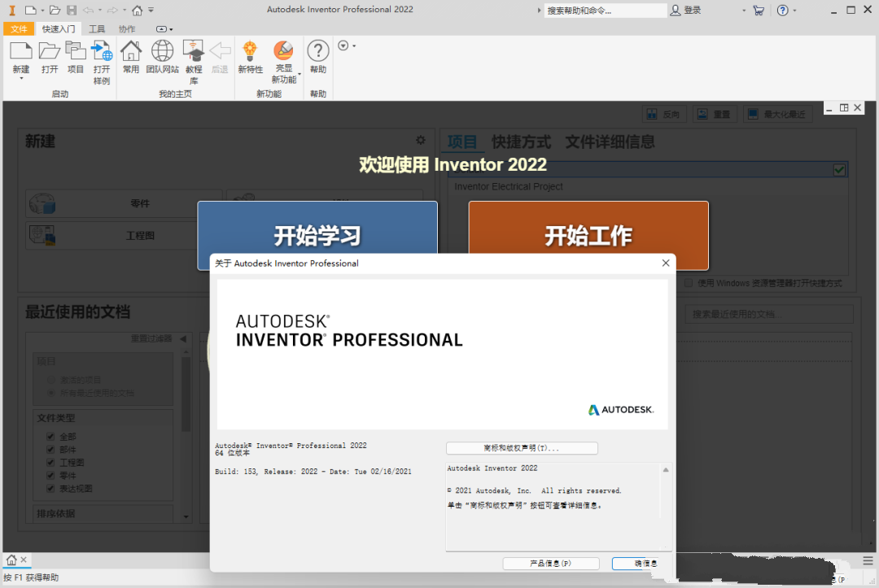879x588 pixels.
Task: Select the 所有最近使用的文档 radio button
Action: pos(51,393)
